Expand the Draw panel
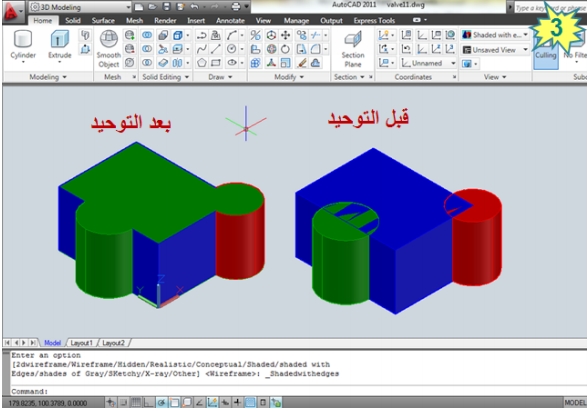Screen dimensions: 588x411 [220, 77]
